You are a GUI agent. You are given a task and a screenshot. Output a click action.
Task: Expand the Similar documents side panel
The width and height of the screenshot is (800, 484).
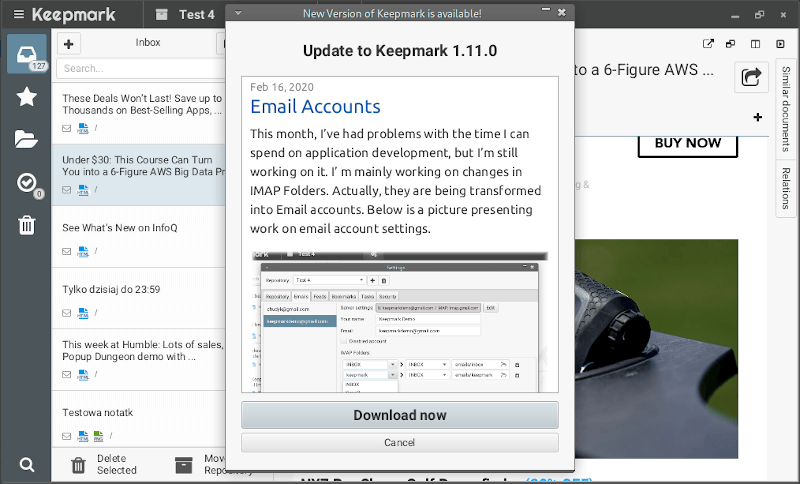786,108
